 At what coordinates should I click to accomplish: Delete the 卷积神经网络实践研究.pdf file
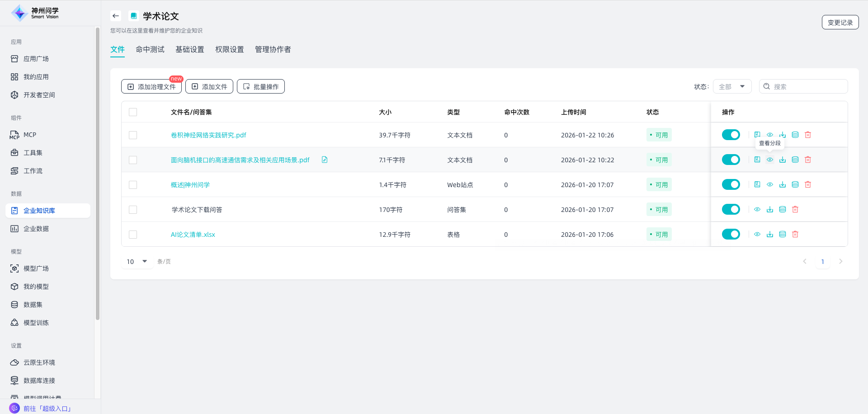[808, 135]
